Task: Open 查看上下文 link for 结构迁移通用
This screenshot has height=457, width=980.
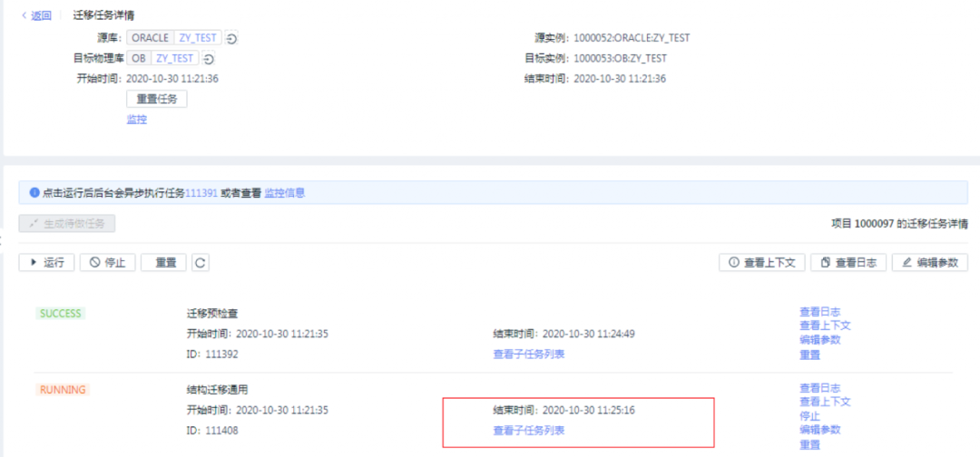Action: coord(825,402)
